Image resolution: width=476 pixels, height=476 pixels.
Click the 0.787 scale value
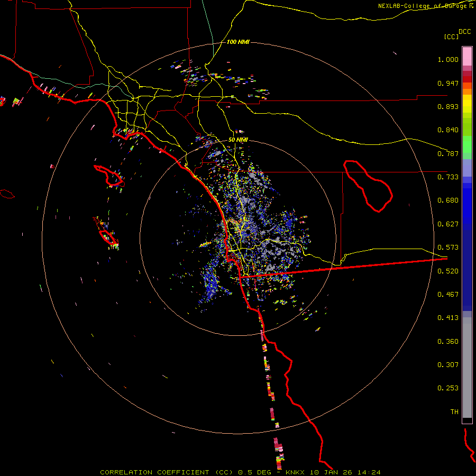(448, 153)
